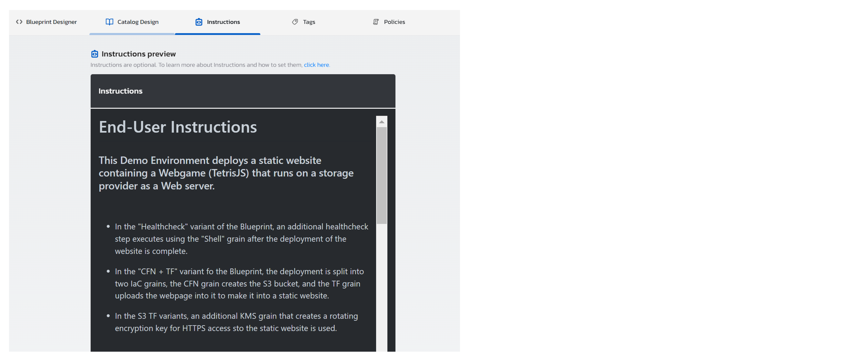Click the End-User Instructions heading
This screenshot has width=868, height=362.
[178, 127]
